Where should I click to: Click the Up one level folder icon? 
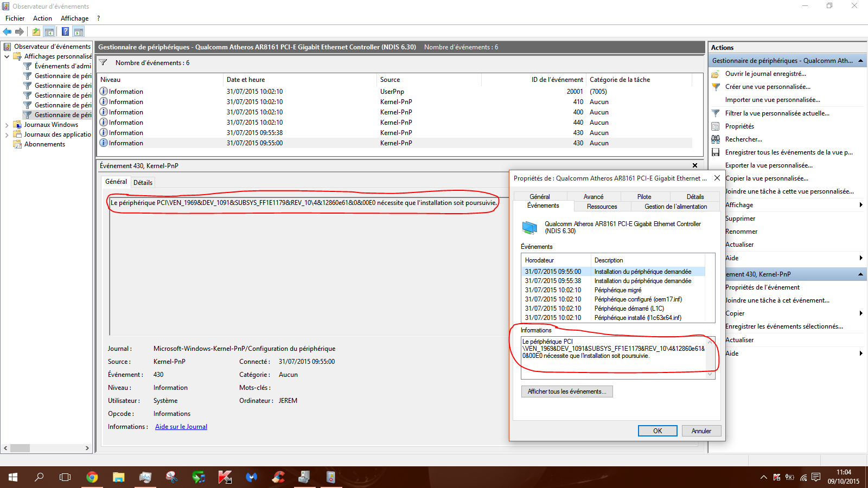click(x=36, y=32)
